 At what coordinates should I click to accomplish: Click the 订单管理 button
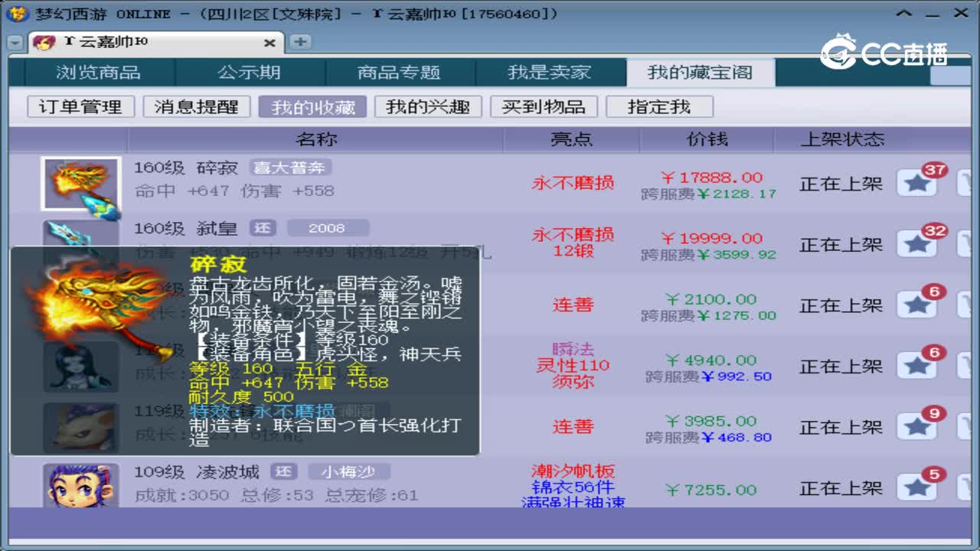pyautogui.click(x=80, y=106)
